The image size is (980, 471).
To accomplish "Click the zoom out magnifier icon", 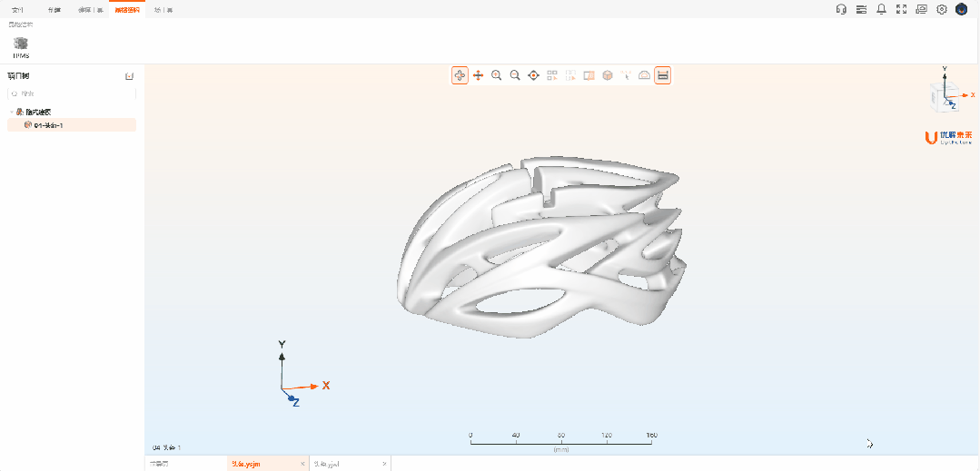I will 515,75.
